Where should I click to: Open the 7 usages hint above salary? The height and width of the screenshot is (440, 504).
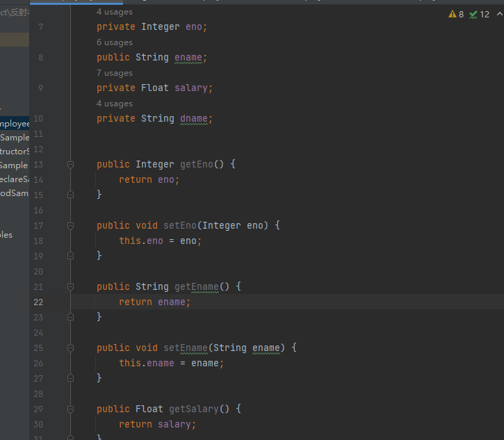pyautogui.click(x=114, y=73)
